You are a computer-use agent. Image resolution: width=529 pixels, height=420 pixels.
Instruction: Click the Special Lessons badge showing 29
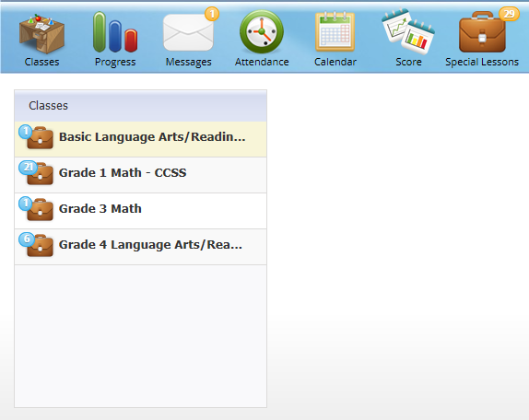(509, 14)
